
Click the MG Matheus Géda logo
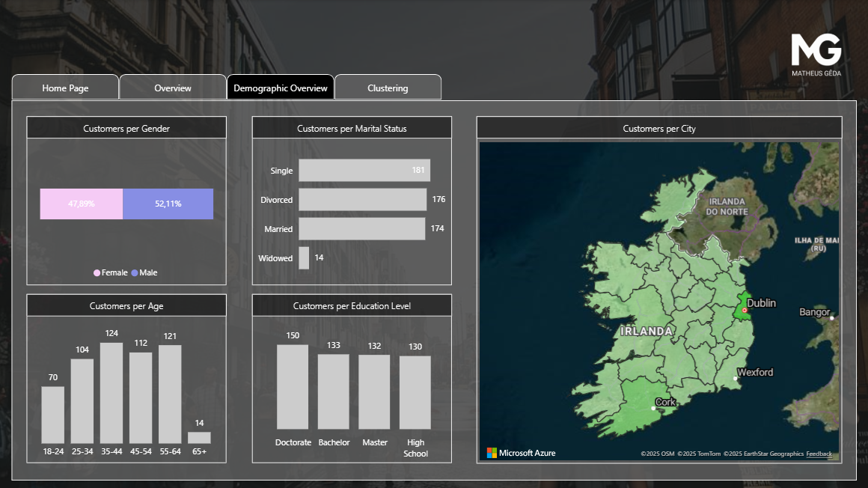click(816, 55)
